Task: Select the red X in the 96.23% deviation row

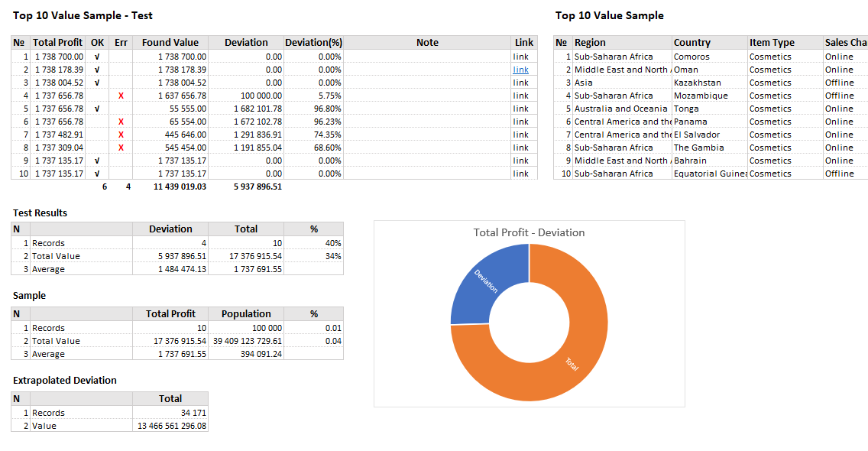Action: (121, 122)
